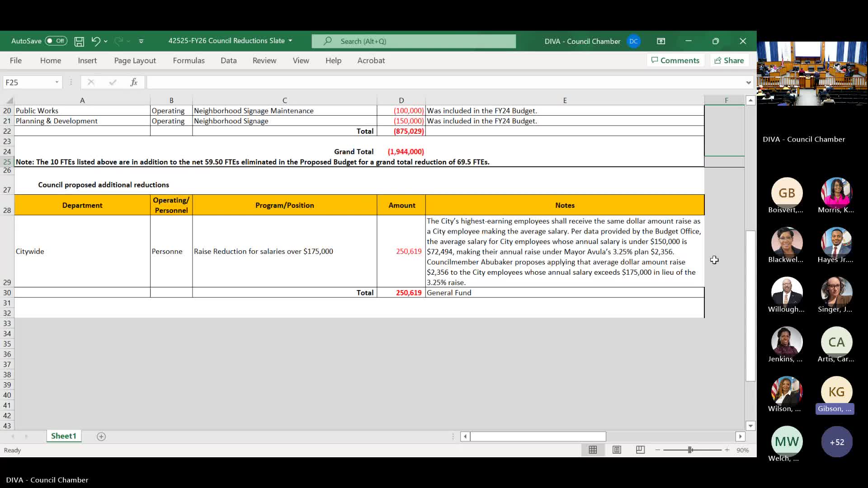Click vertical scrollbar down arrow
Viewport: 868px width, 488px height.
(x=750, y=426)
